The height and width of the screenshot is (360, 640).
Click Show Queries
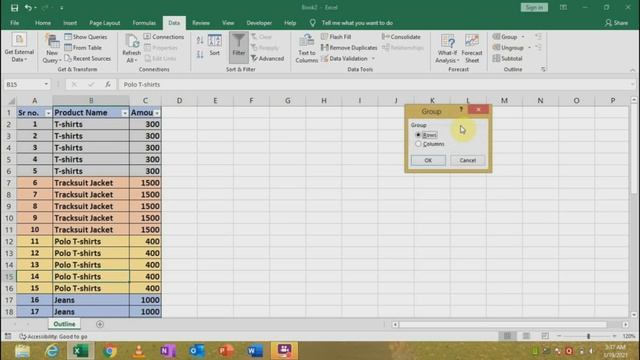[86, 37]
